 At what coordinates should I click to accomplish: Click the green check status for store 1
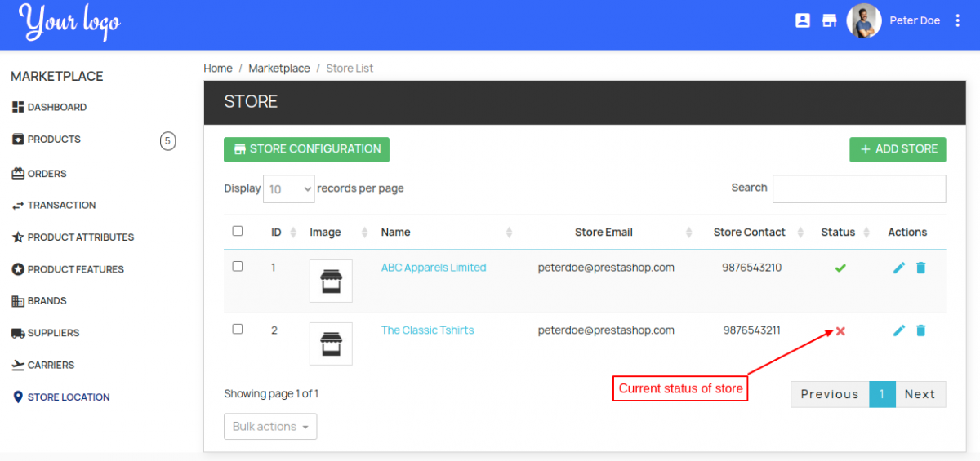(x=840, y=268)
